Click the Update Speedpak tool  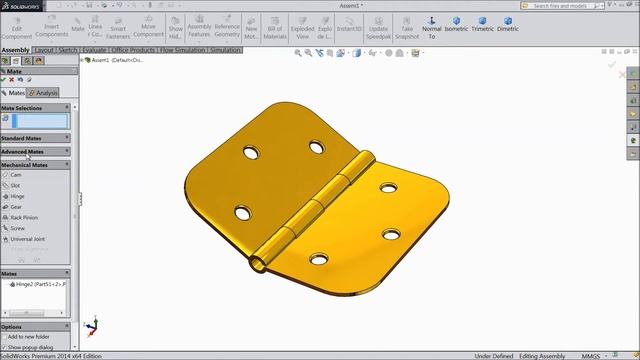(x=378, y=28)
